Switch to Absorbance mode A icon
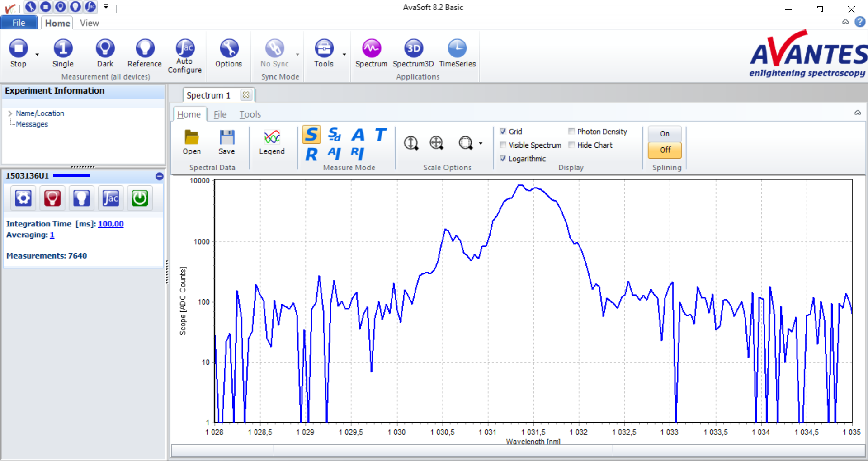 [358, 135]
